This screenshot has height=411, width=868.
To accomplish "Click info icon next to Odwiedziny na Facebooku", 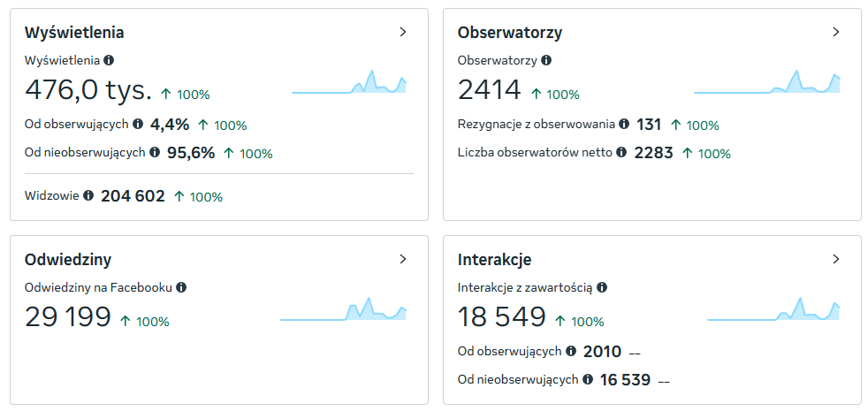I will (181, 287).
